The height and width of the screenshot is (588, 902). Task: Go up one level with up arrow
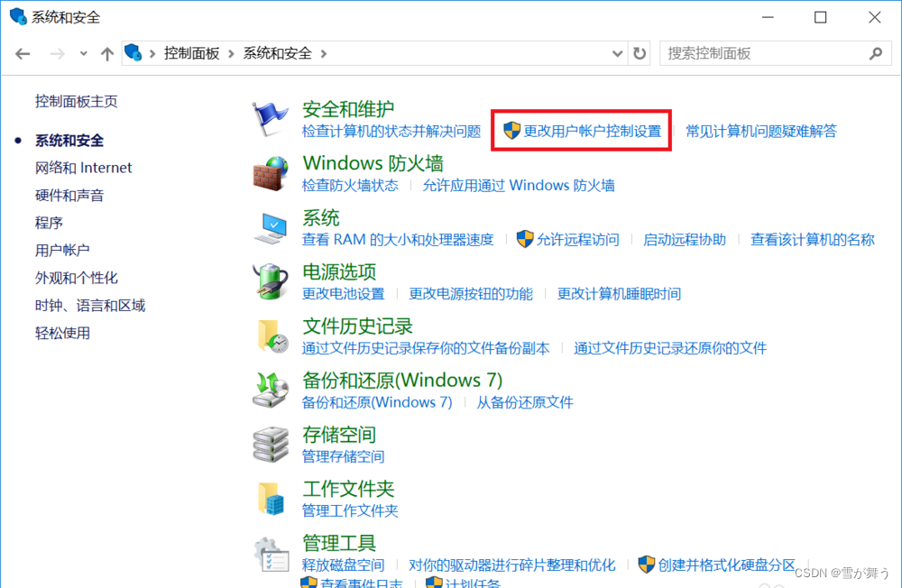[x=107, y=53]
